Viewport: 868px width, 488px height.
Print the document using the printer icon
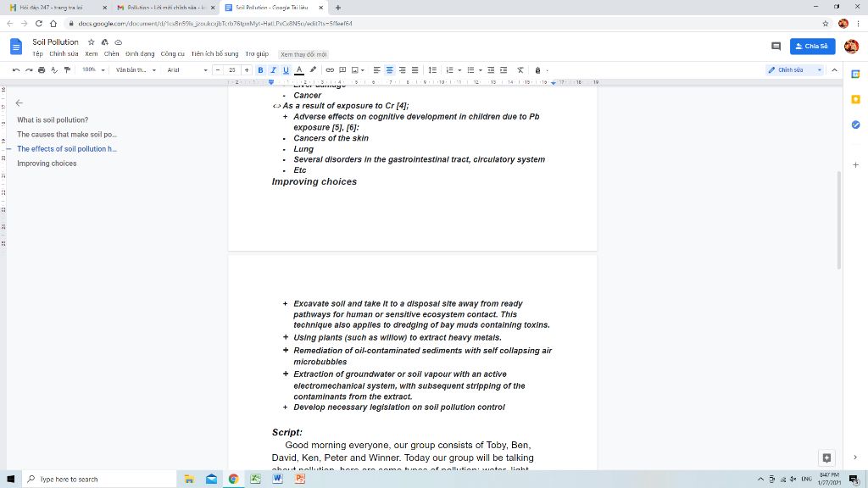point(42,70)
